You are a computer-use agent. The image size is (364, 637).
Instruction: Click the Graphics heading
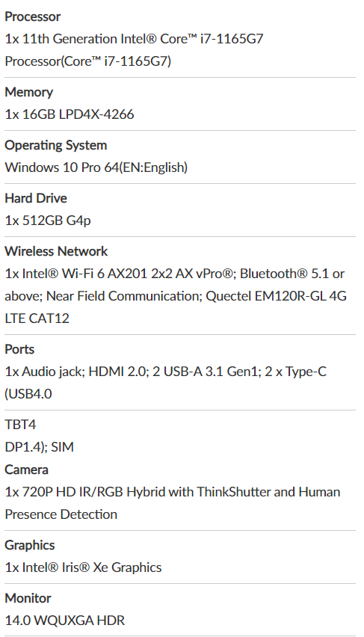click(30, 545)
